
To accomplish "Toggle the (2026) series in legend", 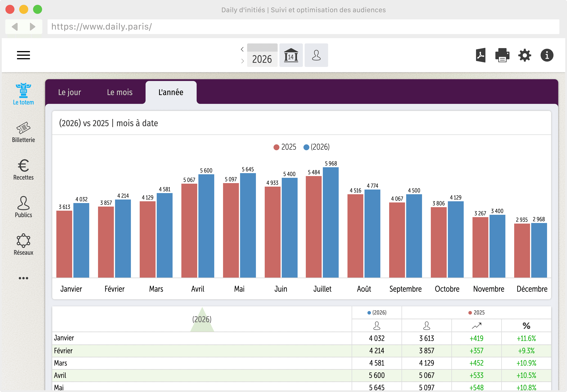I will (316, 147).
